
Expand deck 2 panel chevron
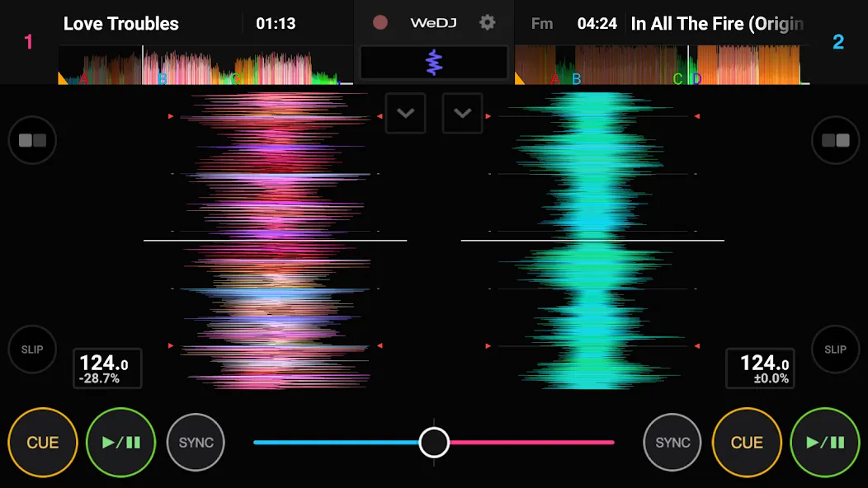(x=462, y=114)
